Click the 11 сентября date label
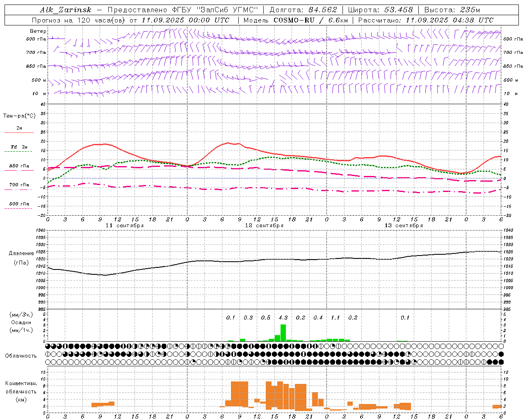The width and height of the screenshot is (525, 420). pos(125,226)
